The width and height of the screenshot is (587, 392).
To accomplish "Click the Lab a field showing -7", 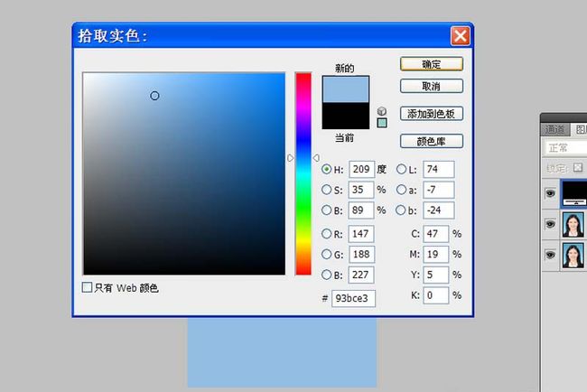I will click(439, 190).
